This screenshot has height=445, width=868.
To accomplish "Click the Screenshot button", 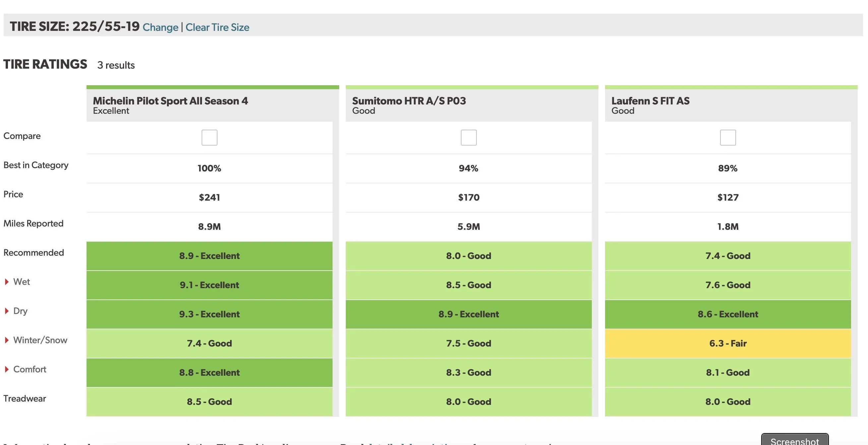I will 794,440.
